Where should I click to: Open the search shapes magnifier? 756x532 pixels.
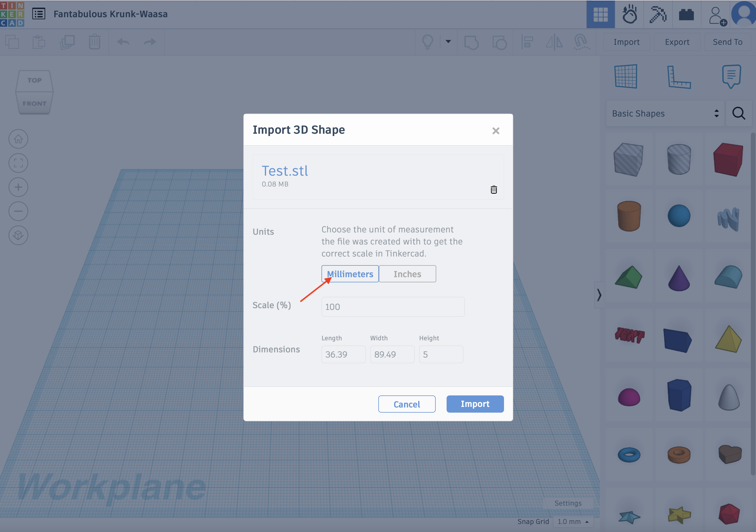click(738, 114)
